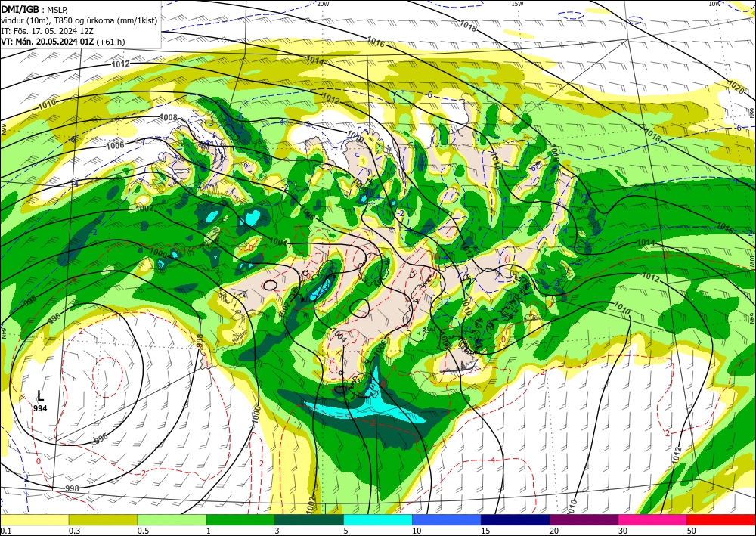Image resolution: width=756 pixels, height=536 pixels.
Task: Click the olive 0.3 mm legend swatch
Action: pyautogui.click(x=103, y=519)
